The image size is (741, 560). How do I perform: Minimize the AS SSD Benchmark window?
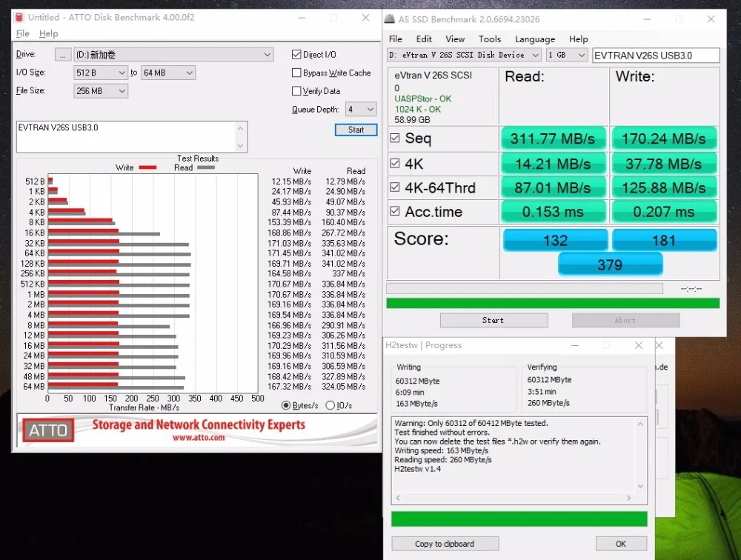tap(647, 19)
